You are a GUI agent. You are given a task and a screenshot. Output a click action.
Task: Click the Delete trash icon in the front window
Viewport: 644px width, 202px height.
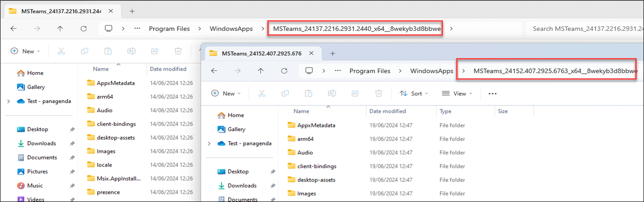tap(379, 94)
